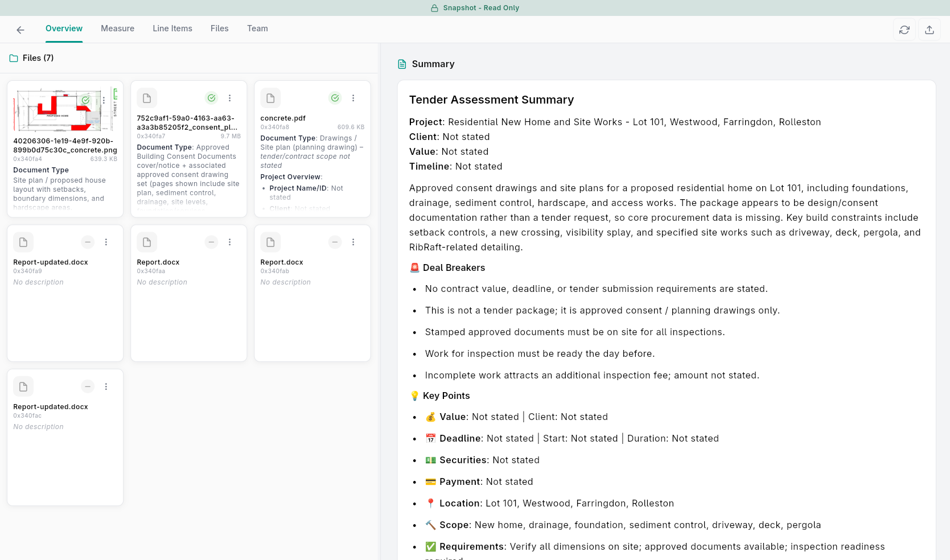950x560 pixels.
Task: Click the consent_pl document file icon
Action: click(147, 98)
